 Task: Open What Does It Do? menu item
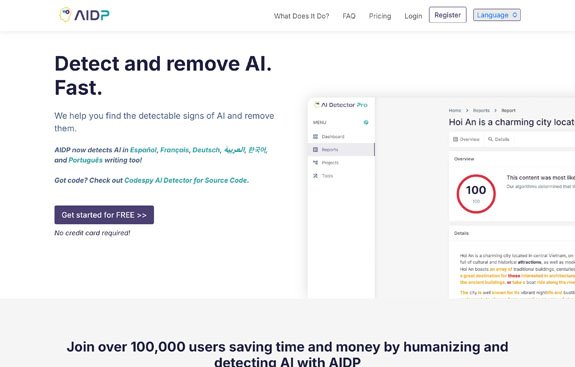[301, 16]
